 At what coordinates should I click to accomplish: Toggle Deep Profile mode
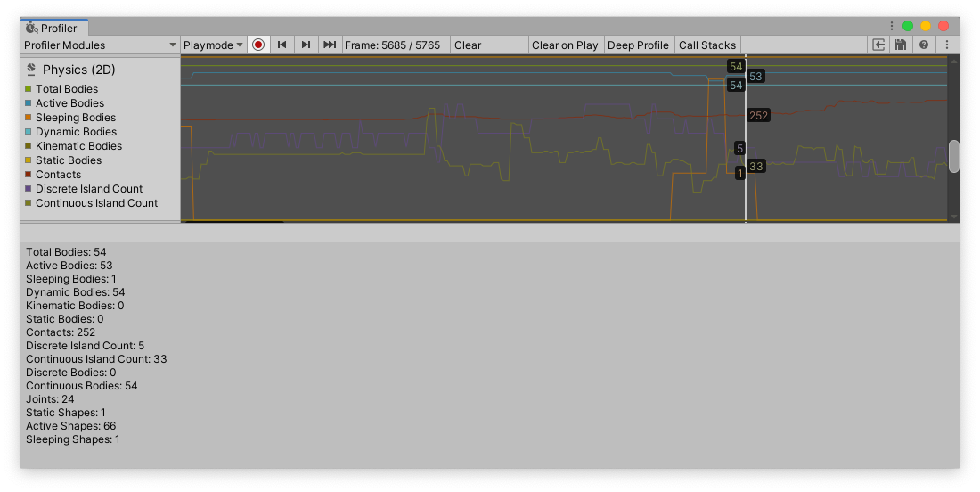pyautogui.click(x=638, y=45)
